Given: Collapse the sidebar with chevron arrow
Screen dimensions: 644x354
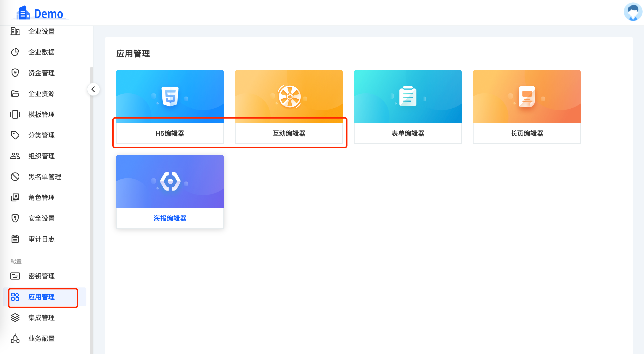Looking at the screenshot, I should pyautogui.click(x=93, y=89).
